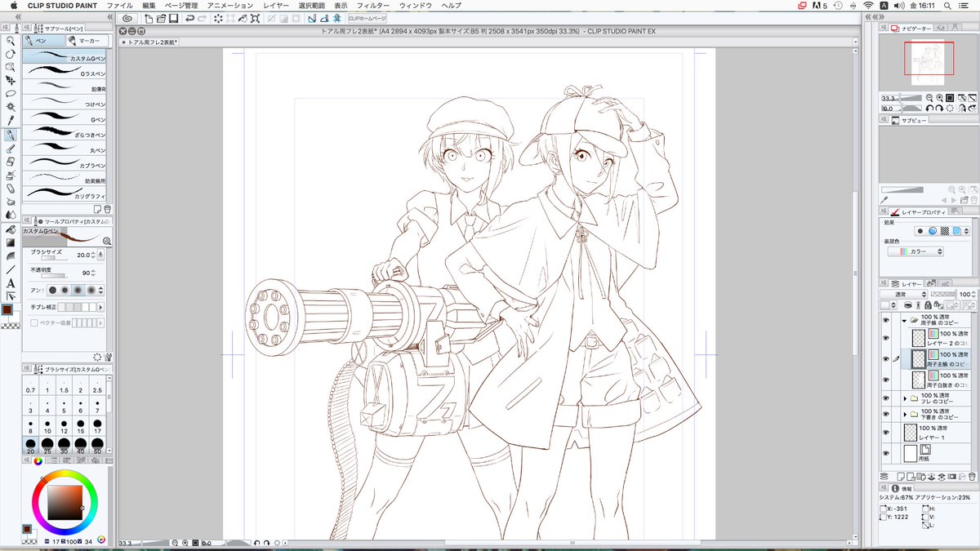Viewport: 980px width, 551px height.
Task: Switch to the マーカー sub tool tab
Action: [x=86, y=40]
